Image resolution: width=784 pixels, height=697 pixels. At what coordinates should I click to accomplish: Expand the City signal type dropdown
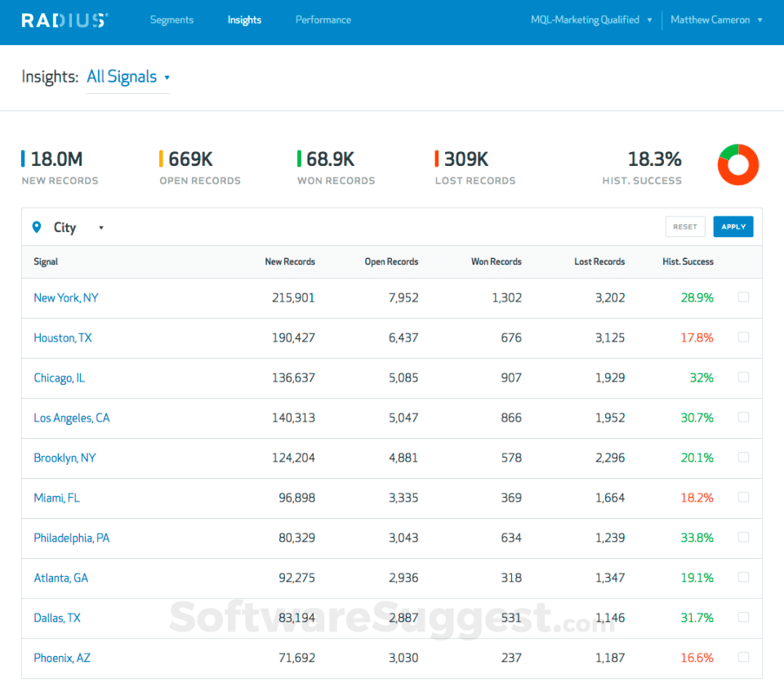(x=78, y=228)
